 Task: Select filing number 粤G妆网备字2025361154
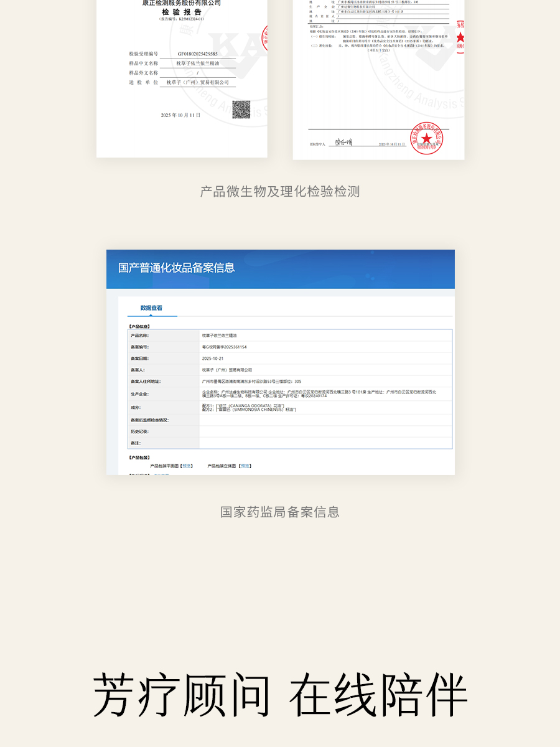pos(225,347)
